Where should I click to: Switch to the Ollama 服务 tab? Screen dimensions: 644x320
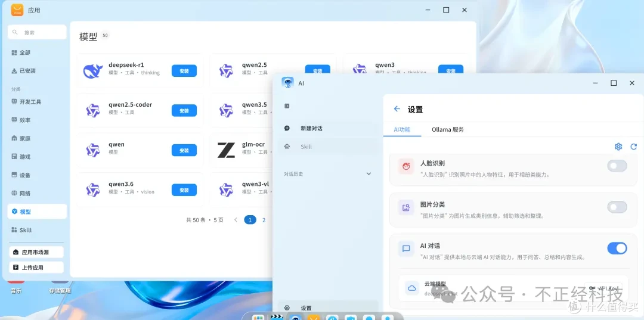click(x=448, y=129)
